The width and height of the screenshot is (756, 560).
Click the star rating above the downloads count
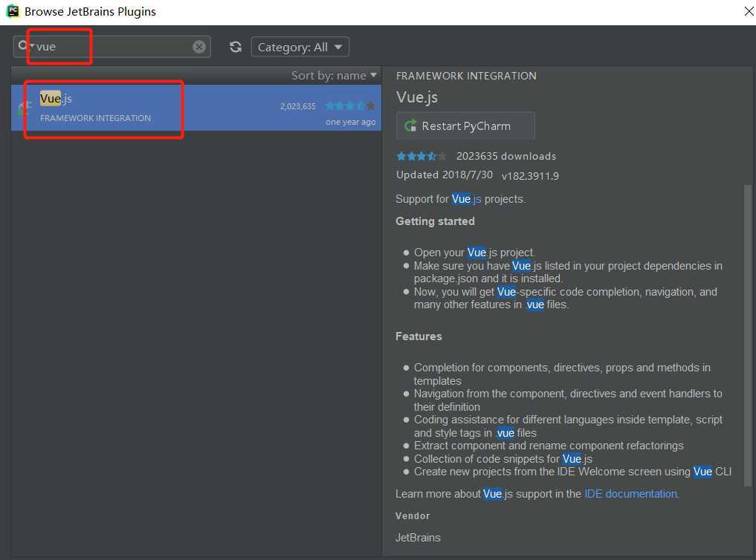421,156
